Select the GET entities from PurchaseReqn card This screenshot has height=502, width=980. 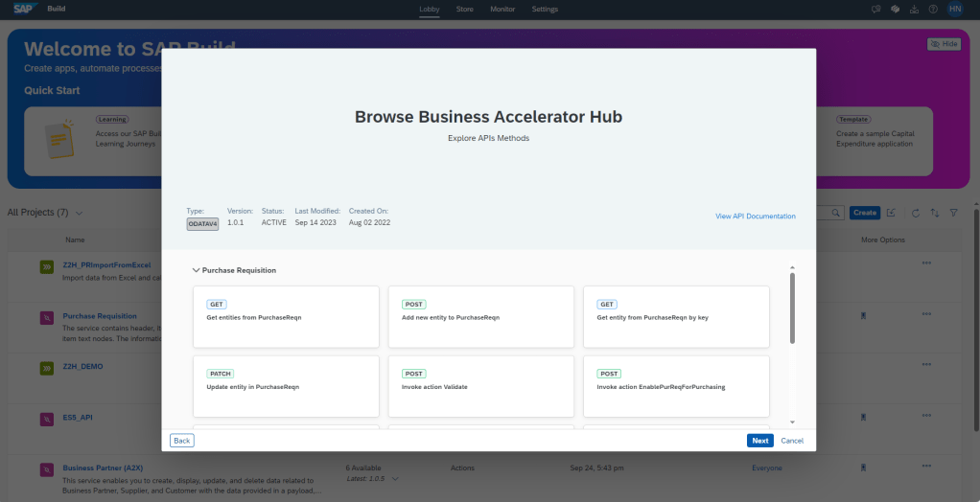(286, 316)
